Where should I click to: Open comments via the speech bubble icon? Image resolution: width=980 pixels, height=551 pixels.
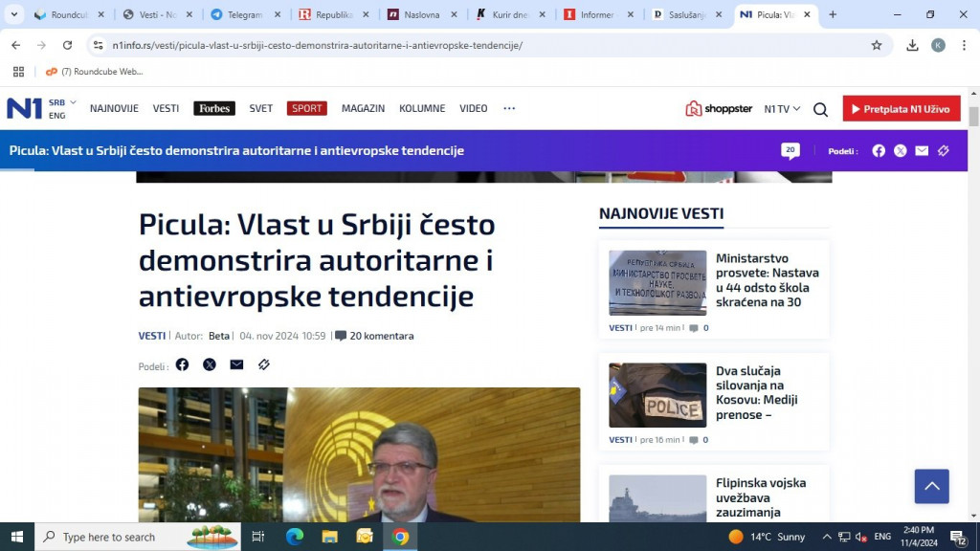(x=341, y=335)
